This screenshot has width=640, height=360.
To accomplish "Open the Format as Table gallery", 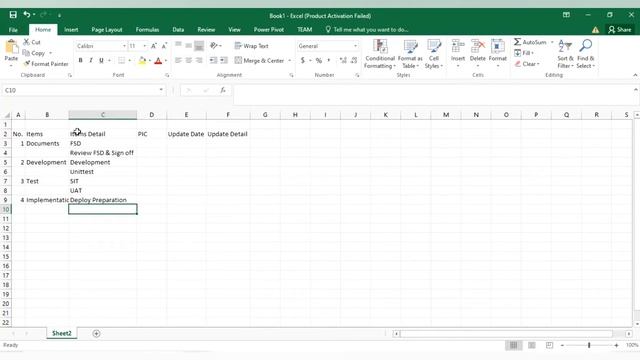I will (410, 54).
